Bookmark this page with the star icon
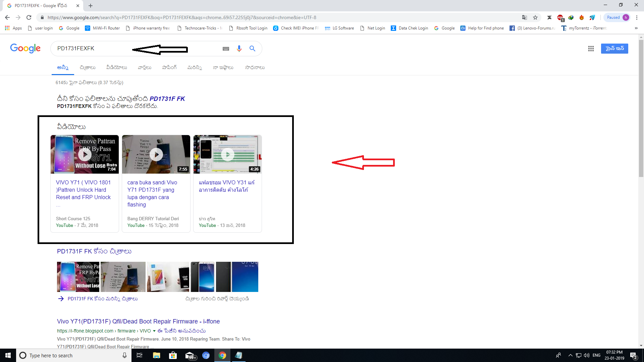 click(x=535, y=17)
